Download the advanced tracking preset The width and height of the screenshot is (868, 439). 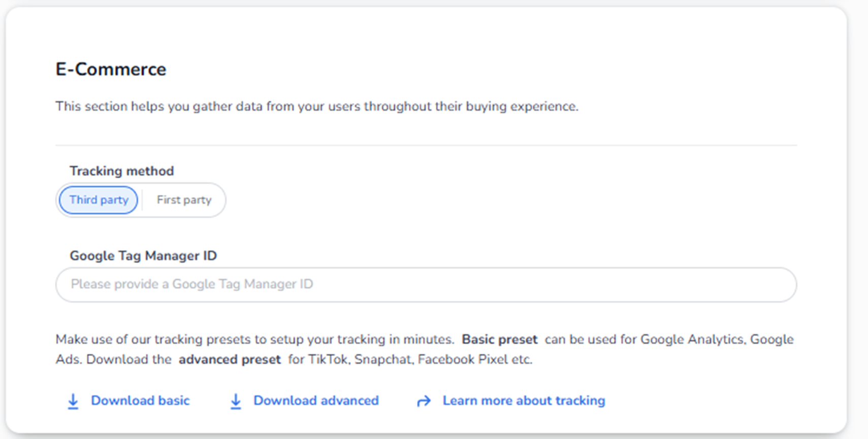click(x=316, y=400)
